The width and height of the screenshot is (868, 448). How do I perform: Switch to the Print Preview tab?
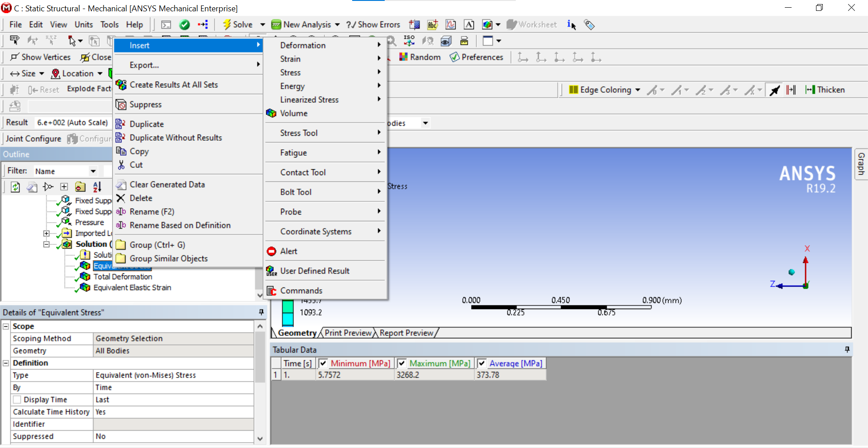(x=348, y=333)
